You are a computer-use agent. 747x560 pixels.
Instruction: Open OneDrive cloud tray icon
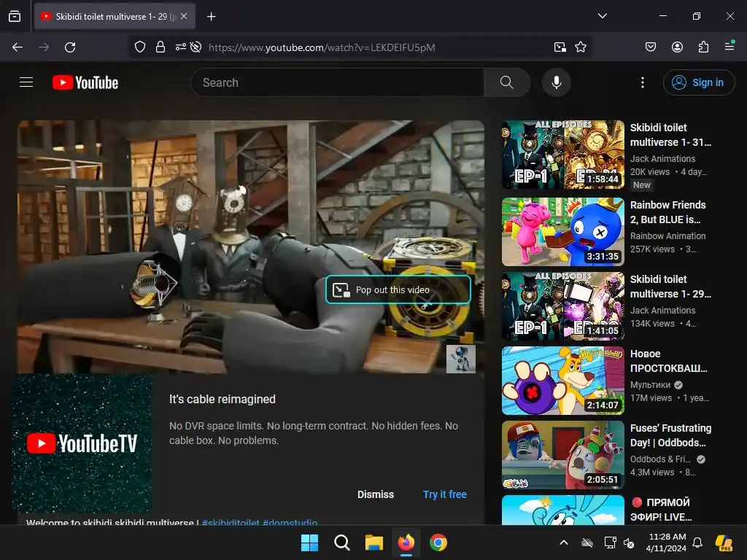587,542
